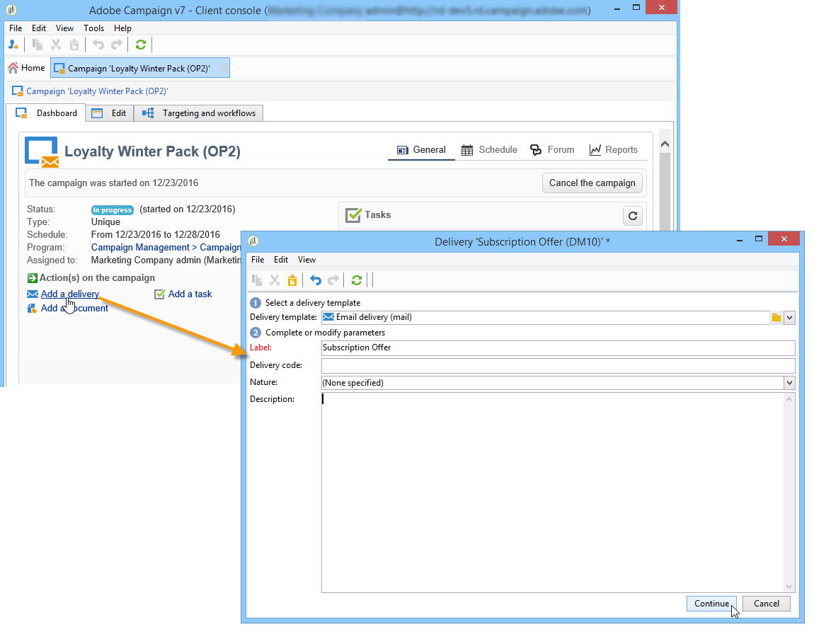Open View menu in main console
The height and width of the screenshot is (644, 814).
64,28
